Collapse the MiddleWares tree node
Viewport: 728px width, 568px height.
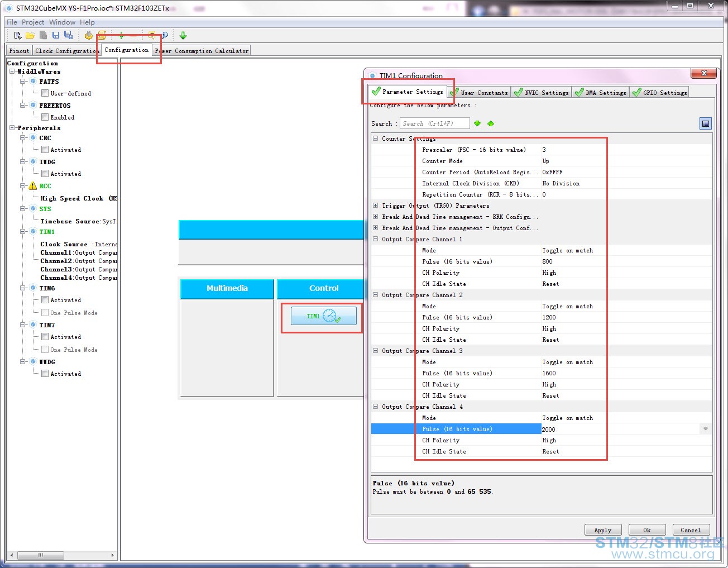(x=12, y=71)
